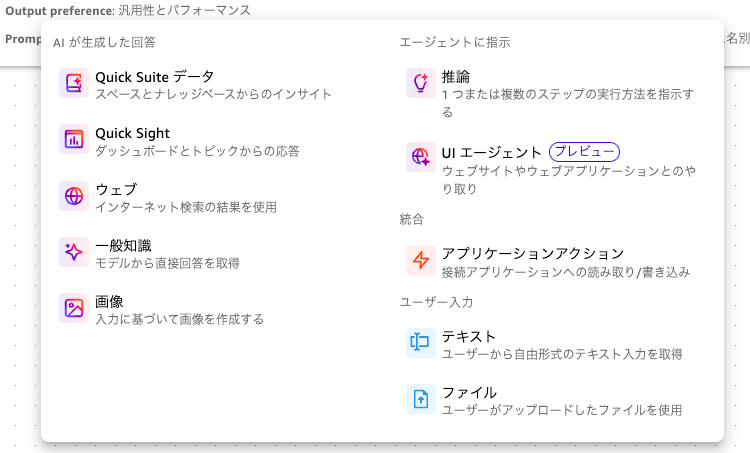The image size is (750, 453).
Task: Select the ファイル user input title
Action: 469,392
